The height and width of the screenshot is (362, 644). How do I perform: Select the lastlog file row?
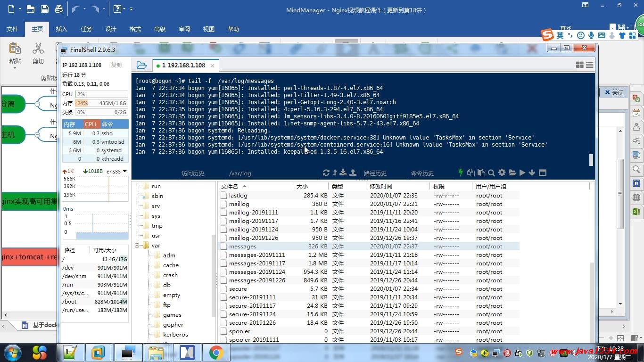tap(369, 196)
